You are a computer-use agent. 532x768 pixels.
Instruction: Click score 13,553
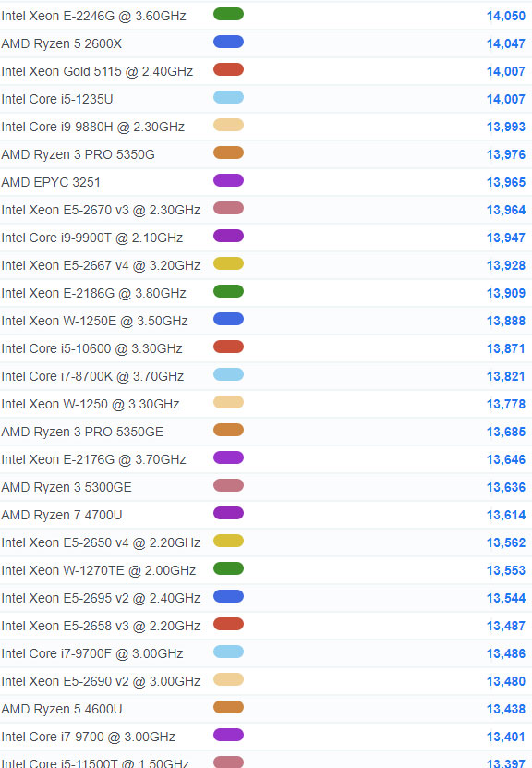point(505,570)
